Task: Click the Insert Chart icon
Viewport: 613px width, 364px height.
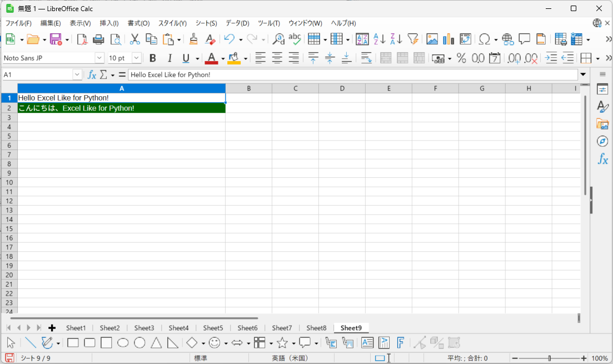Action: (448, 39)
